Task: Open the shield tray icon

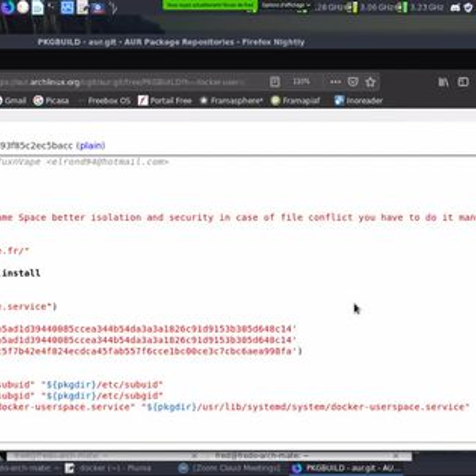Action: tap(469, 7)
